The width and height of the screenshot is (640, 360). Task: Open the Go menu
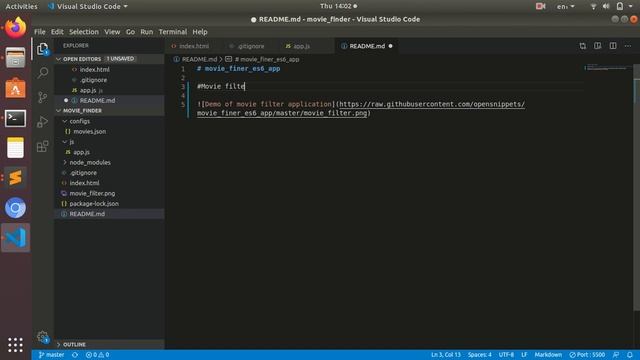130,32
